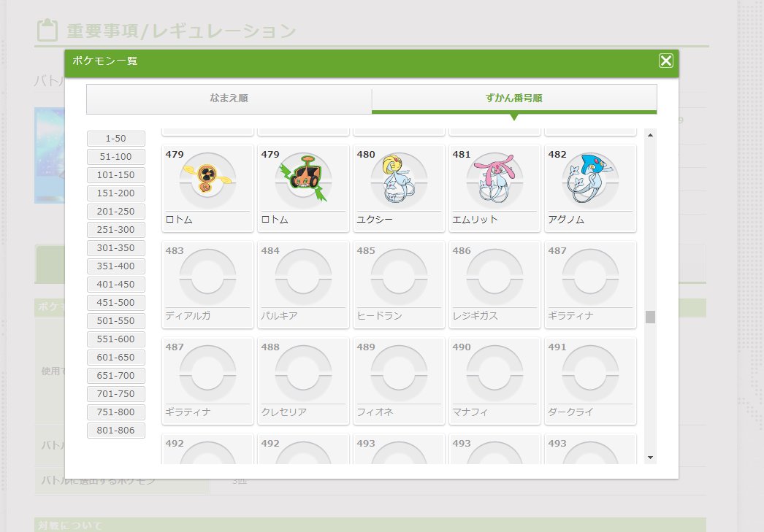Jump to Pokédex range 201-250

point(116,212)
